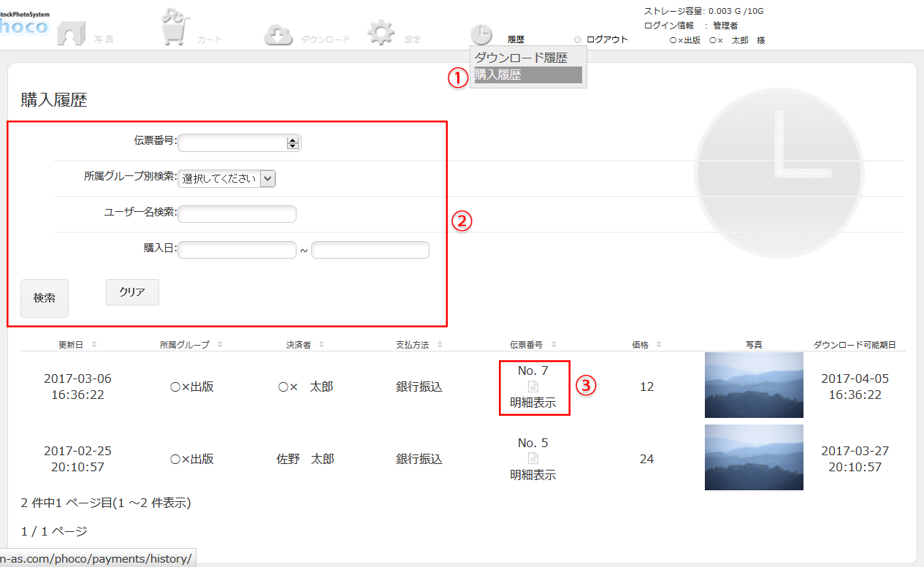Sort table by 決済者 column

pos(321,345)
